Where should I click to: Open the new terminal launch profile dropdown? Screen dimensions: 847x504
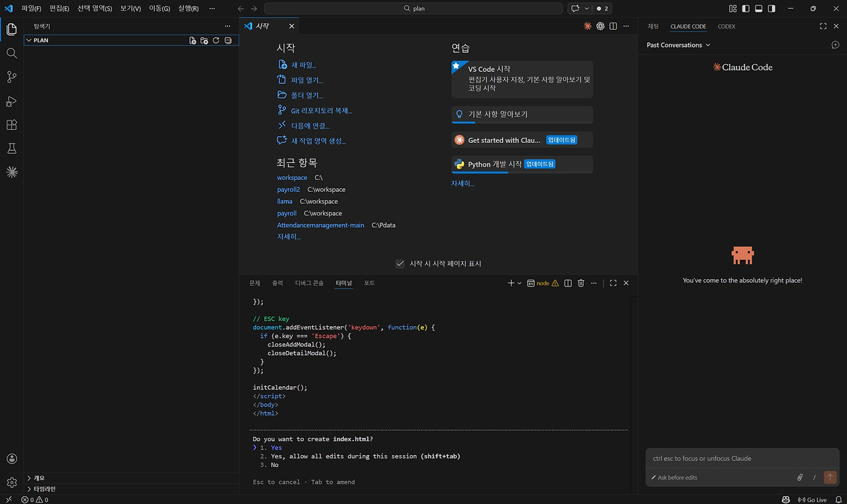point(519,283)
